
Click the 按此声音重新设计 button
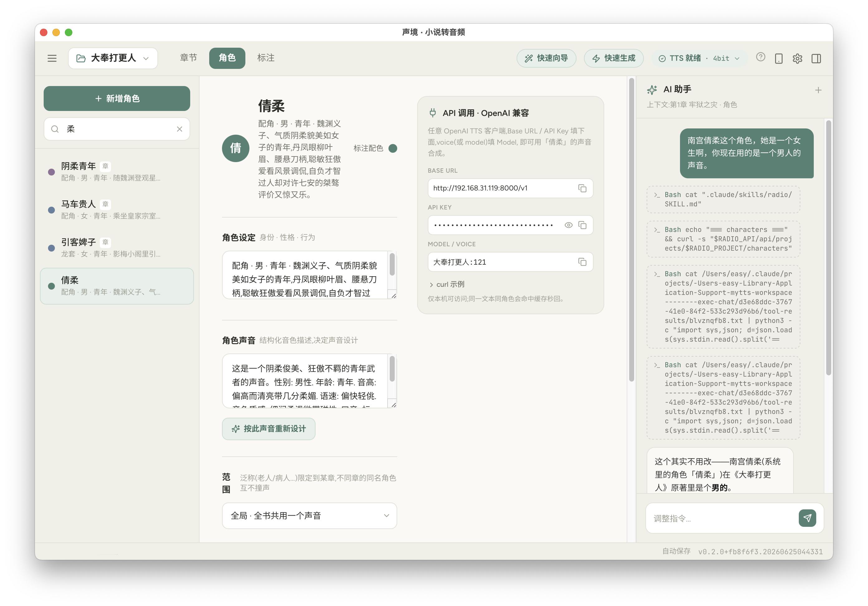[x=268, y=429]
